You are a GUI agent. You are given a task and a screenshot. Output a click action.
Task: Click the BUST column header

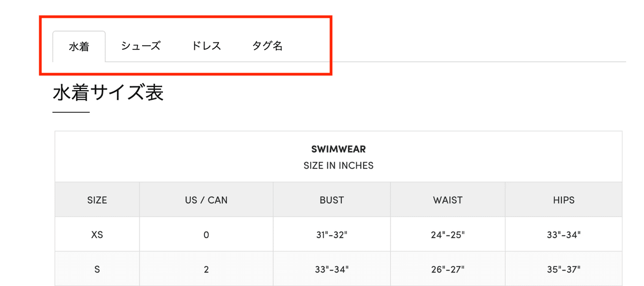[x=332, y=200]
